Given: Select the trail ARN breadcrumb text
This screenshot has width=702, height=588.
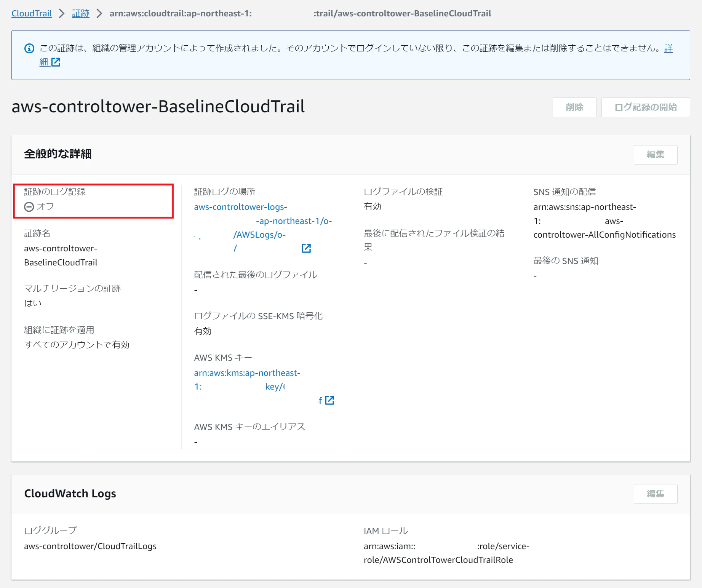Looking at the screenshot, I should (x=300, y=13).
